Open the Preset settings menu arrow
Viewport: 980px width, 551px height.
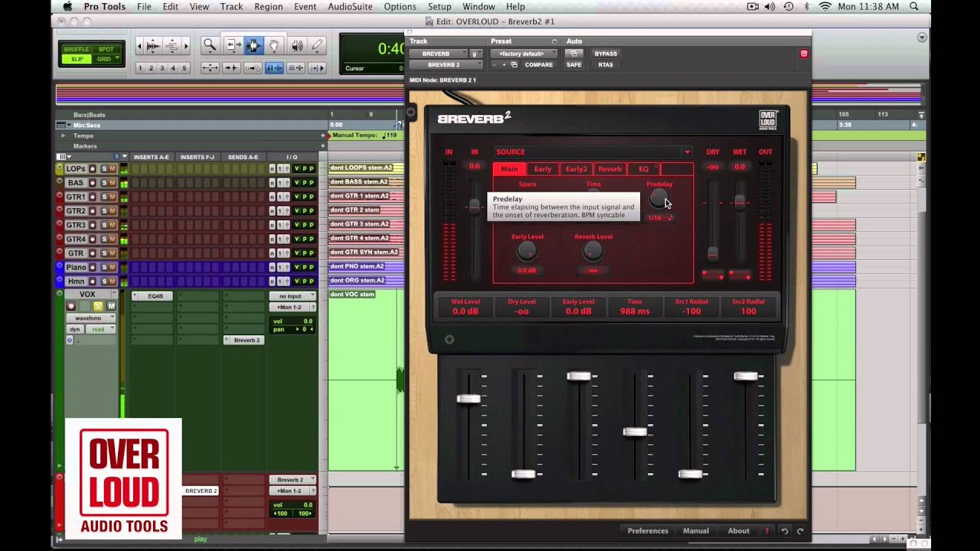[554, 41]
